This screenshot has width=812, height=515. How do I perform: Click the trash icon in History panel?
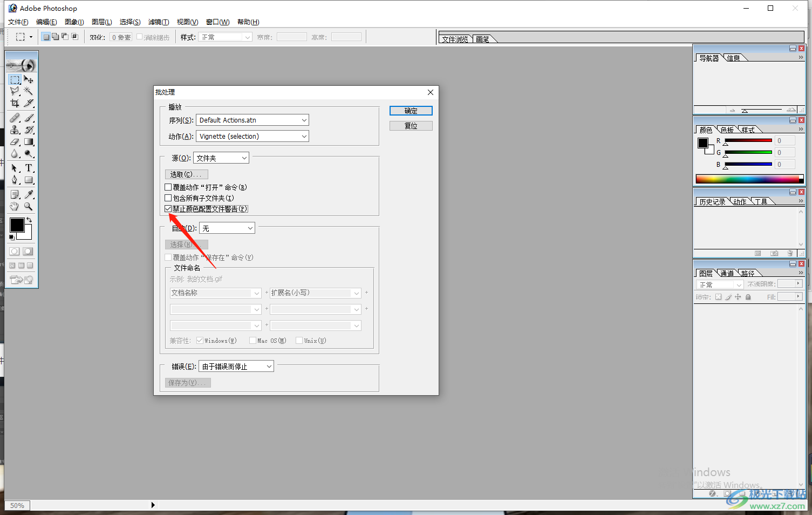(790, 253)
